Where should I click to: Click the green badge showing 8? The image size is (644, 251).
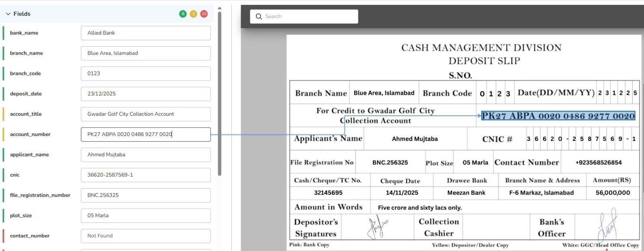click(183, 14)
